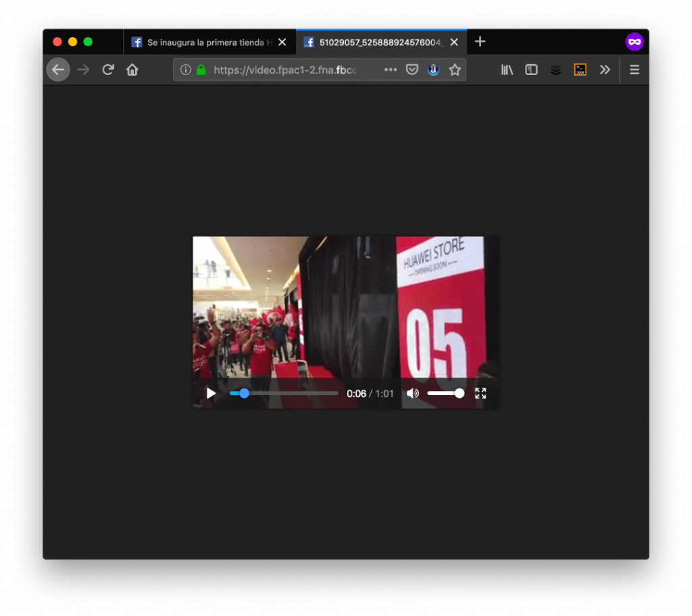Show site information icon in address bar
Image resolution: width=692 pixels, height=616 pixels.
186,70
